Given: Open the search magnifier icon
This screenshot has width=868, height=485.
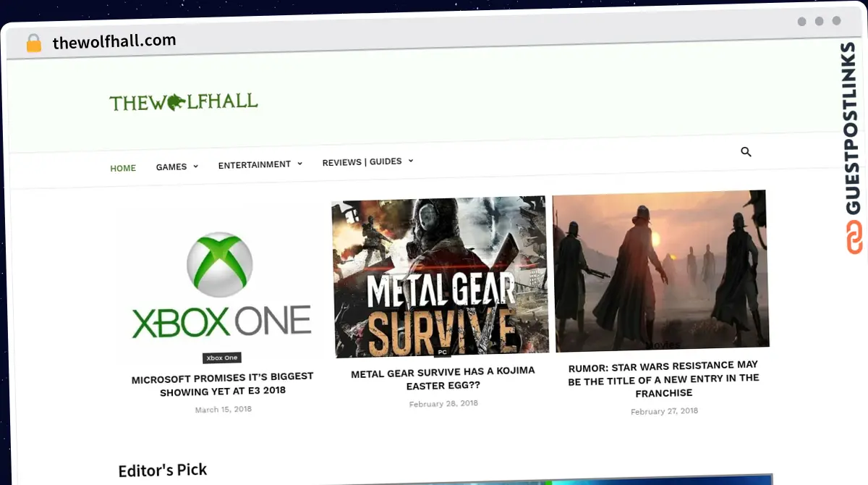Looking at the screenshot, I should tap(746, 152).
